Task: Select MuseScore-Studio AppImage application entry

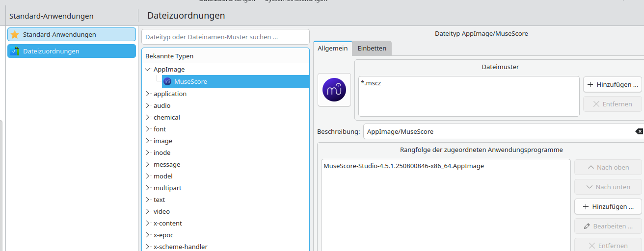Action: point(404,166)
